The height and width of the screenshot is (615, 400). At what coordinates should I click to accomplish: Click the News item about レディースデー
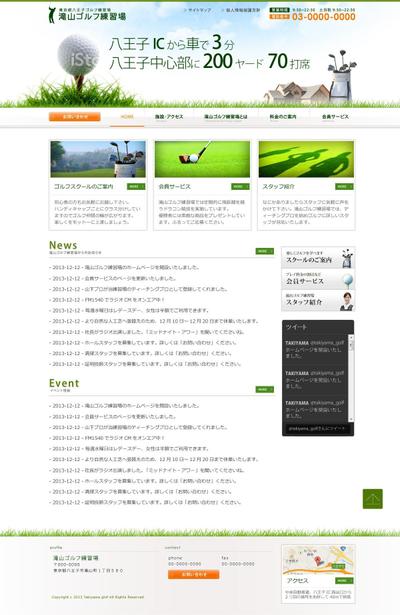(x=129, y=310)
